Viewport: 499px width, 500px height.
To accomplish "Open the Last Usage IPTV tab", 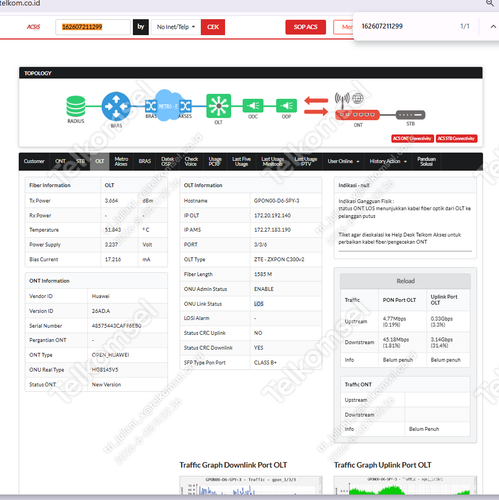I will 306,161.
